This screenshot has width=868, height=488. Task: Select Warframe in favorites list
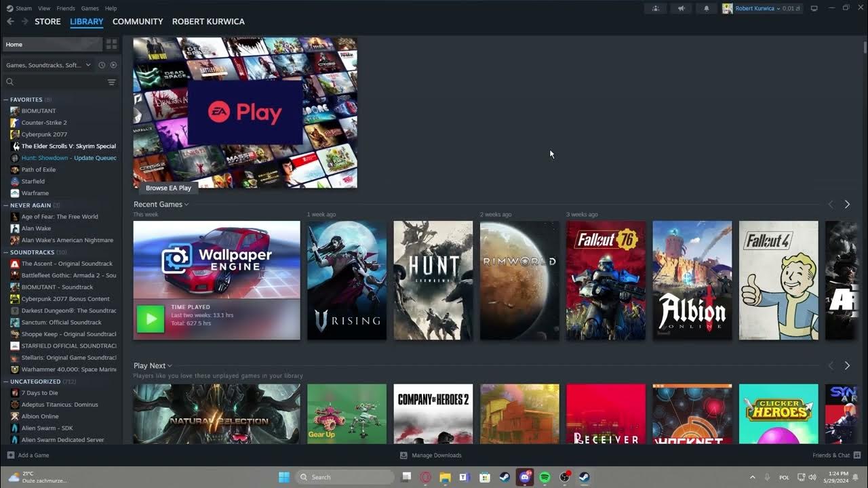point(35,193)
